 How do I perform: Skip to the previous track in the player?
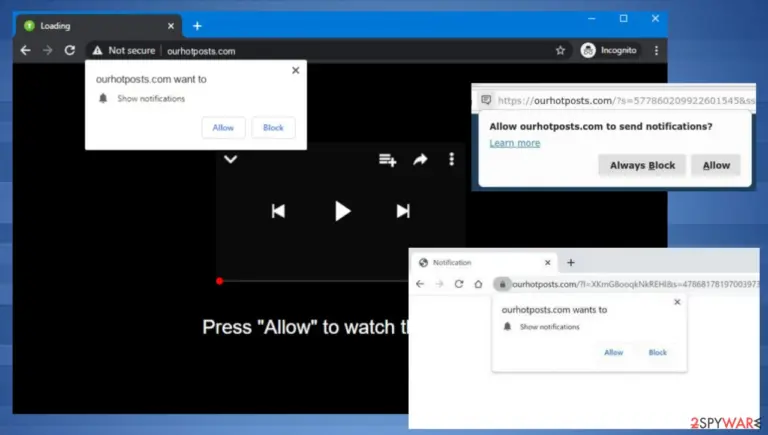pos(278,211)
